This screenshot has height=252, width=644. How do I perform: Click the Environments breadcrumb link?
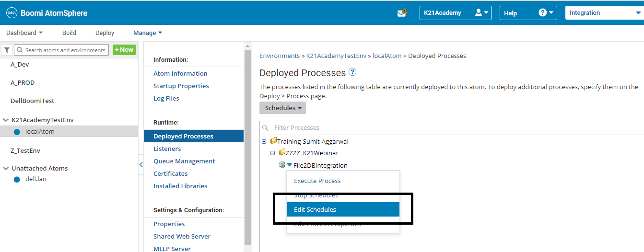tap(280, 56)
